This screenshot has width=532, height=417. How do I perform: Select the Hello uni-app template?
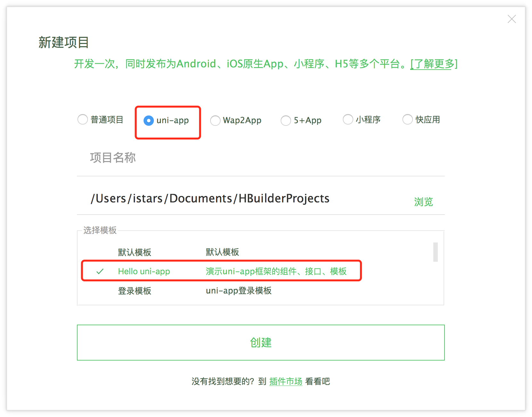point(144,271)
